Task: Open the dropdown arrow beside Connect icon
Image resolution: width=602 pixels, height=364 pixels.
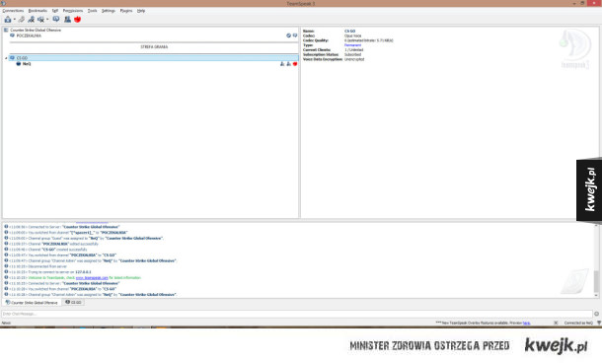Action: (15, 20)
